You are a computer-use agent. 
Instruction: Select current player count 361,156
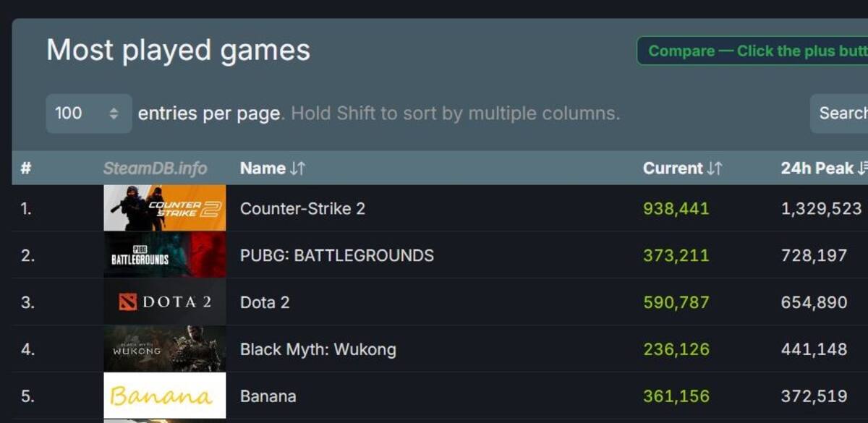(676, 396)
